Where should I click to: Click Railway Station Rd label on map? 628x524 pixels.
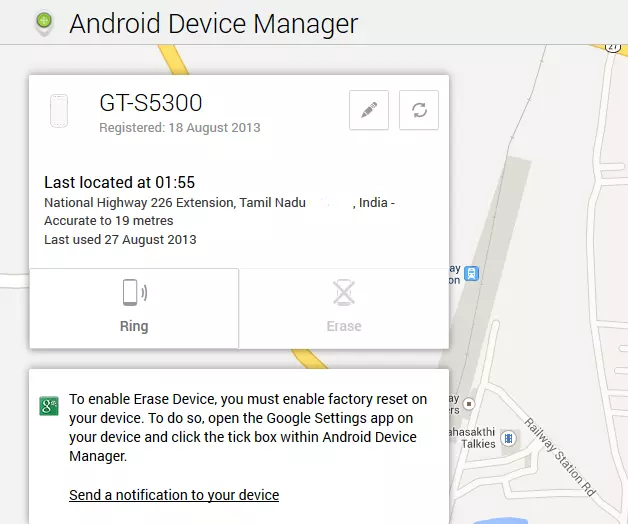[x=560, y=457]
